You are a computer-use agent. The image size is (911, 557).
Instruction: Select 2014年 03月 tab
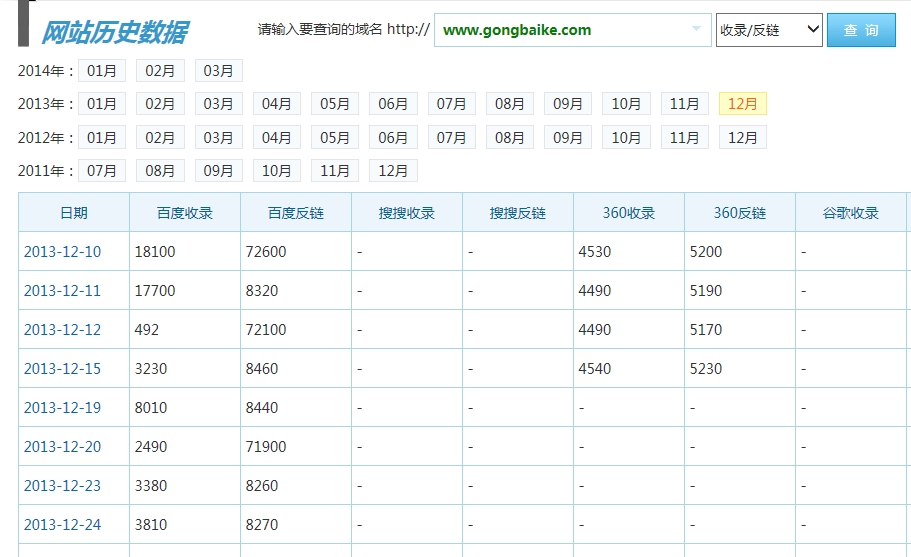(x=218, y=71)
